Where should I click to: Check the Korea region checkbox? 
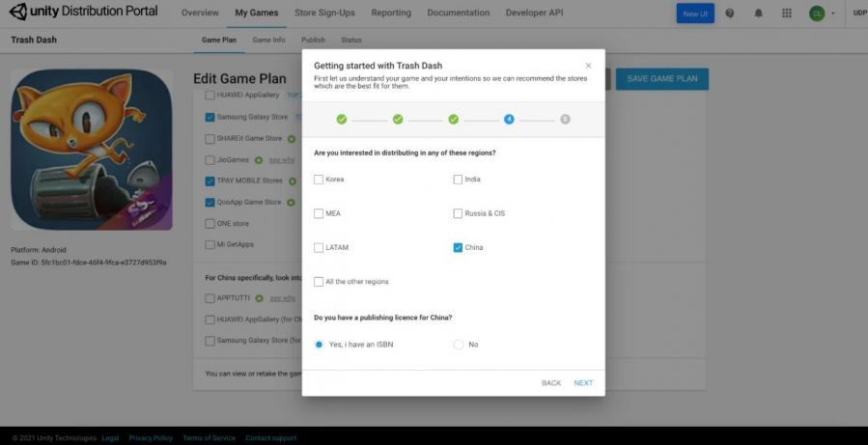(x=319, y=180)
